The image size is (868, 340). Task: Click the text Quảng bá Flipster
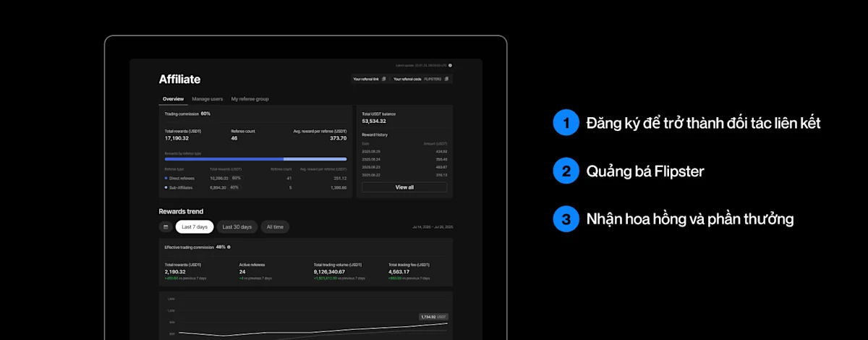click(645, 171)
